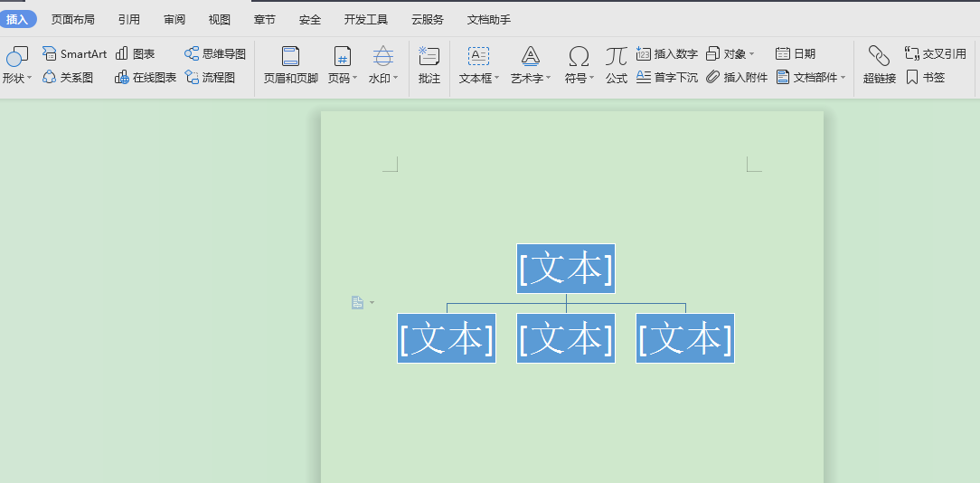980x483 pixels.
Task: Click the Object (对象) icon
Action: pos(713,53)
